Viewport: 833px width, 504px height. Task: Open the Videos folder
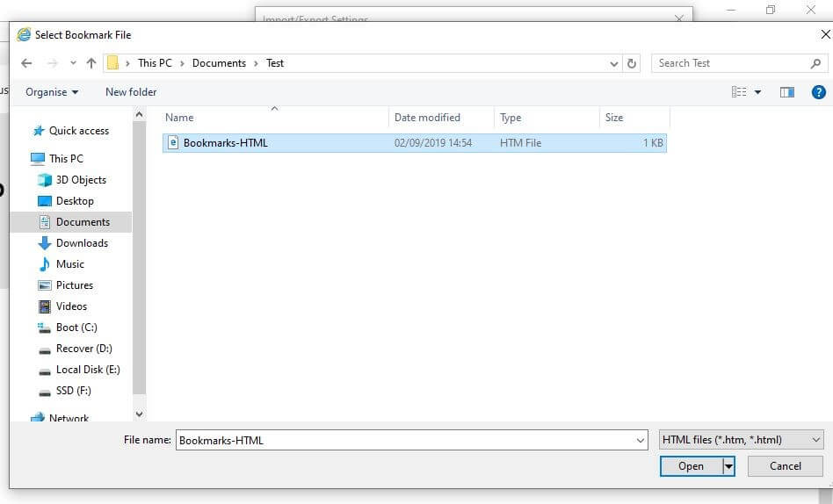click(71, 306)
